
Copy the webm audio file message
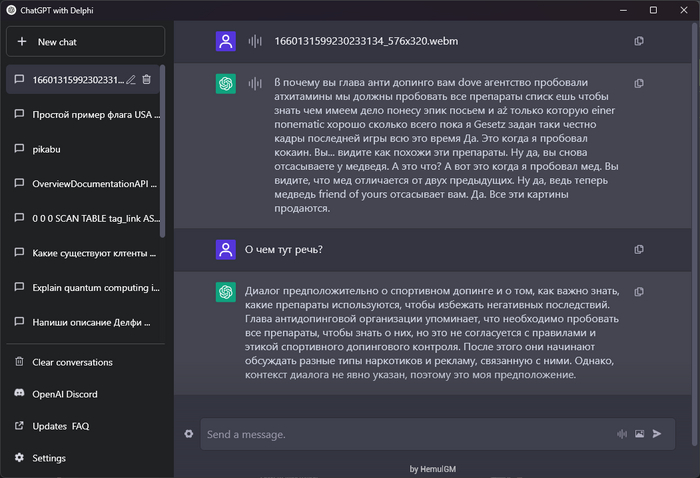pos(639,41)
